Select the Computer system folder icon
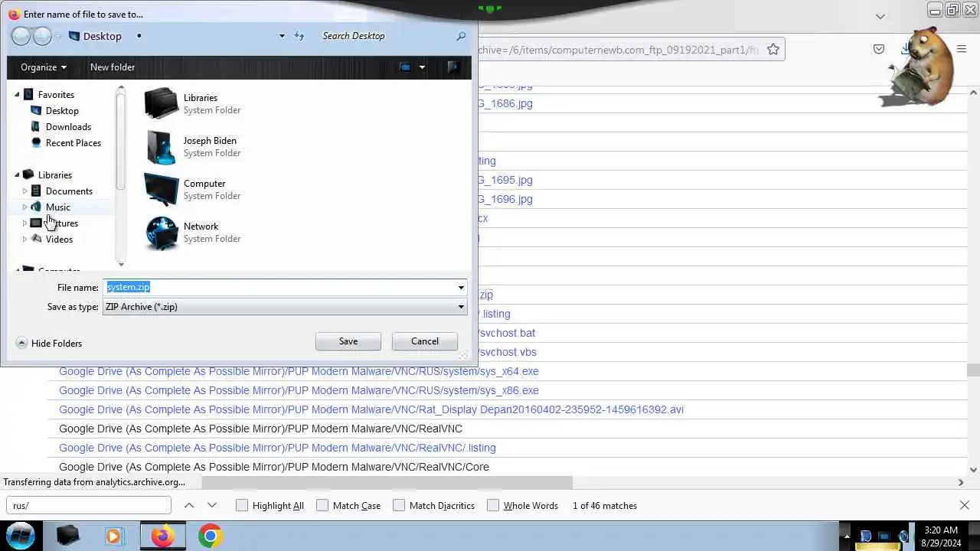980x551 pixels. [x=161, y=189]
